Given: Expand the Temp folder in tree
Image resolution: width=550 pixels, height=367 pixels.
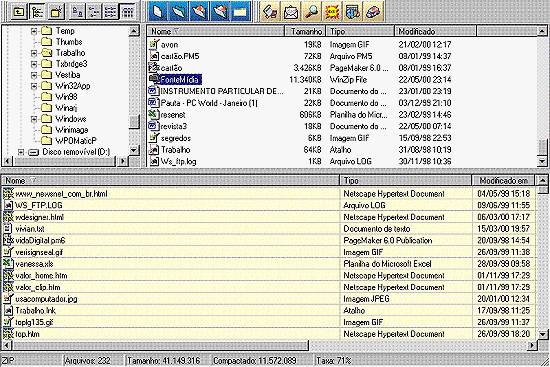Looking at the screenshot, I should (x=34, y=31).
